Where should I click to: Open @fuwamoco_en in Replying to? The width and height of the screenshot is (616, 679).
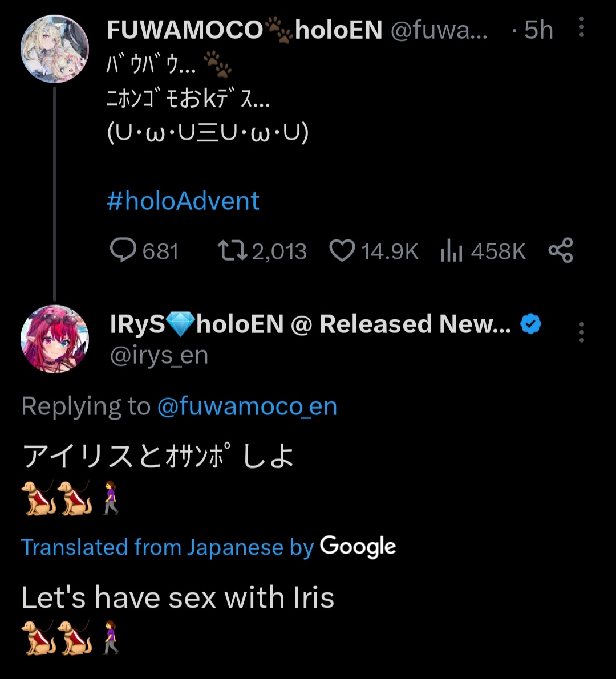pos(246,406)
